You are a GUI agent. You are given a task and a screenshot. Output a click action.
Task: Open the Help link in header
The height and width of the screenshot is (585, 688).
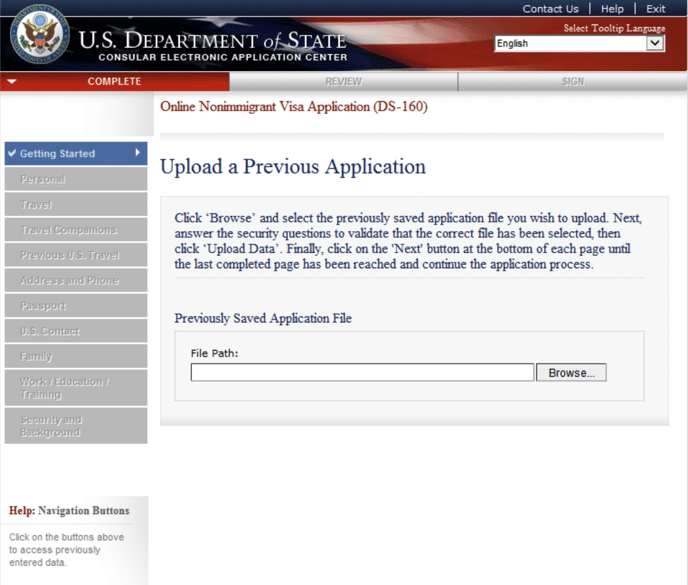point(612,9)
